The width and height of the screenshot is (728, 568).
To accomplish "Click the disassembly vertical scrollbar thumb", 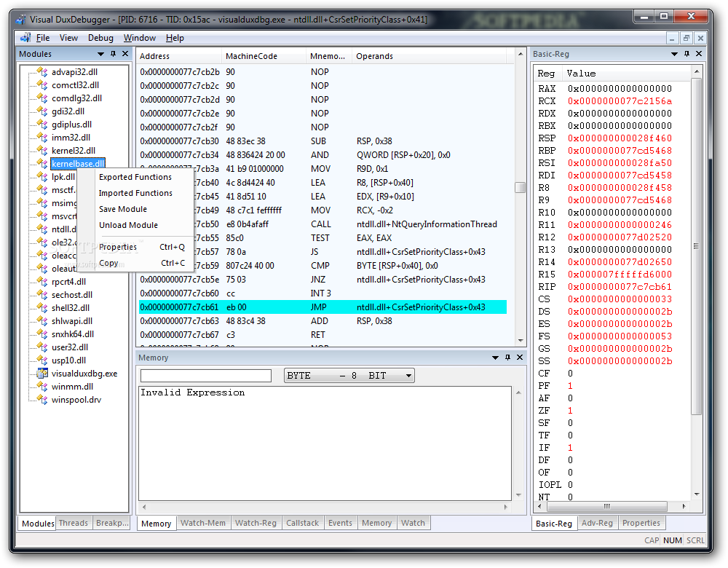I will (x=520, y=187).
